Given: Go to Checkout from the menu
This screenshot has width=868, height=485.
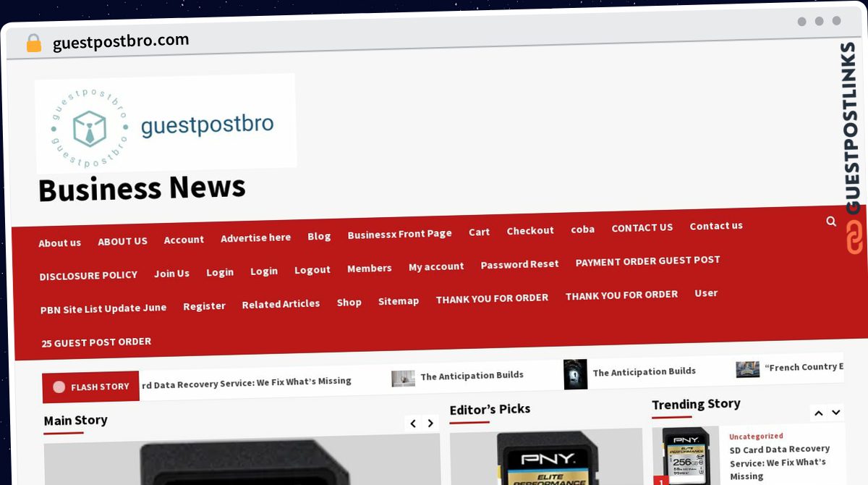Looking at the screenshot, I should [530, 230].
